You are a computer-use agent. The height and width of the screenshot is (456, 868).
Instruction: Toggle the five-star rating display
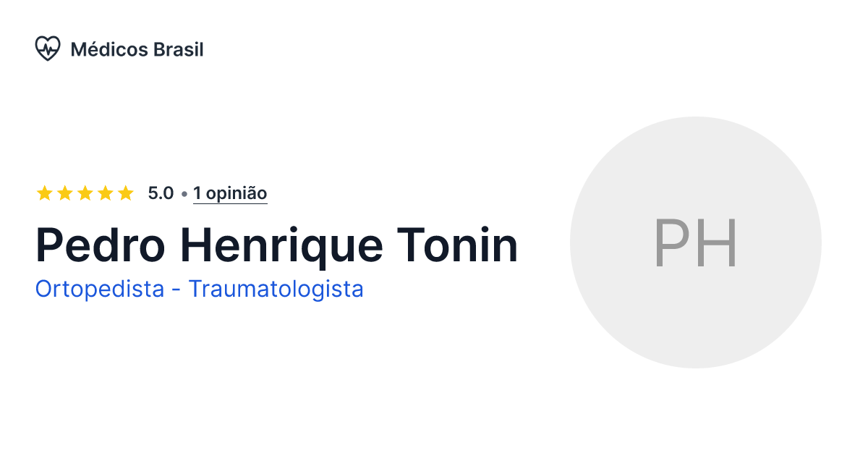pyautogui.click(x=85, y=193)
